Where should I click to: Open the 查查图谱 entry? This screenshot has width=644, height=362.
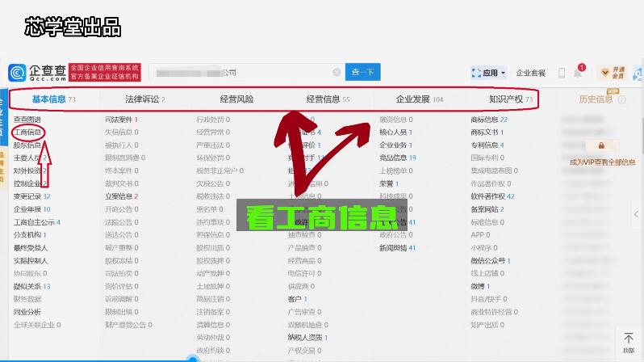(27, 120)
